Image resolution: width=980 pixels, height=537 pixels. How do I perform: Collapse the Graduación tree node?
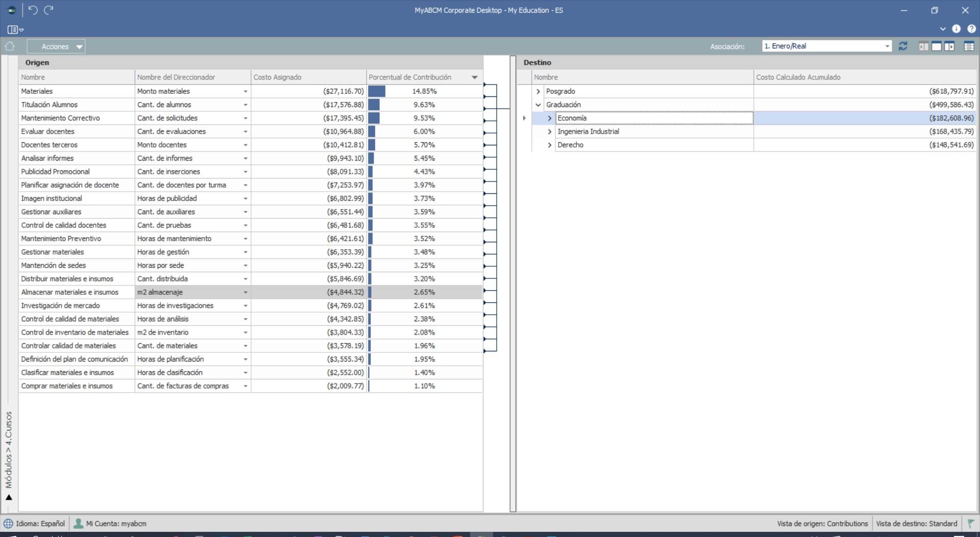(538, 105)
